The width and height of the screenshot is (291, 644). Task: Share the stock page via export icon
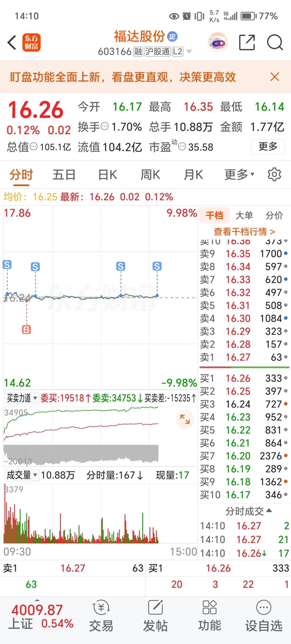247,42
